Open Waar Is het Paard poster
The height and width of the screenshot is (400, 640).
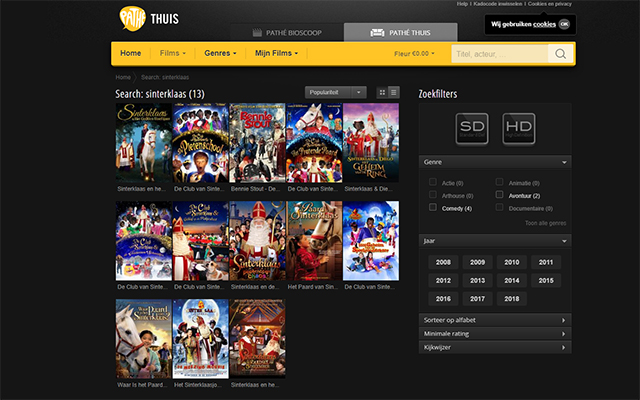144,339
